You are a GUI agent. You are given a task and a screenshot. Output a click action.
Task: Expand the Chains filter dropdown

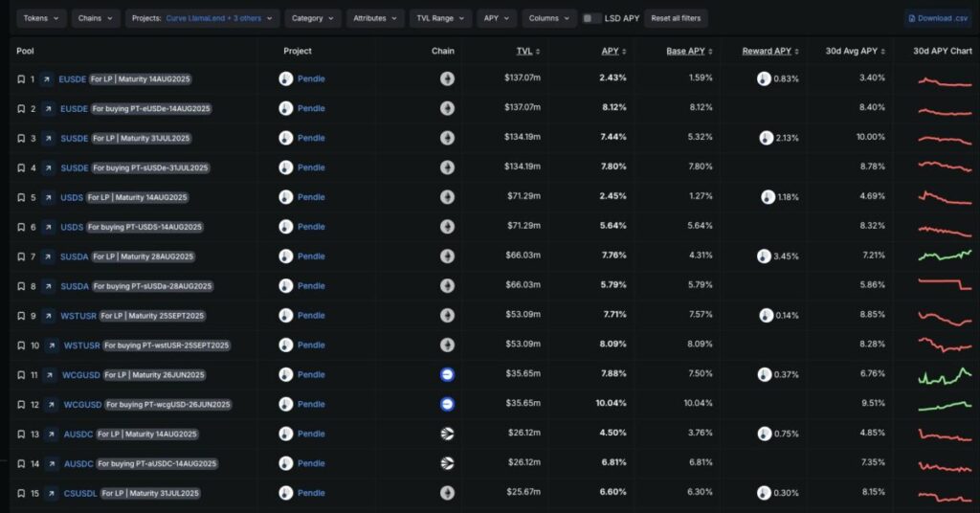(x=96, y=18)
